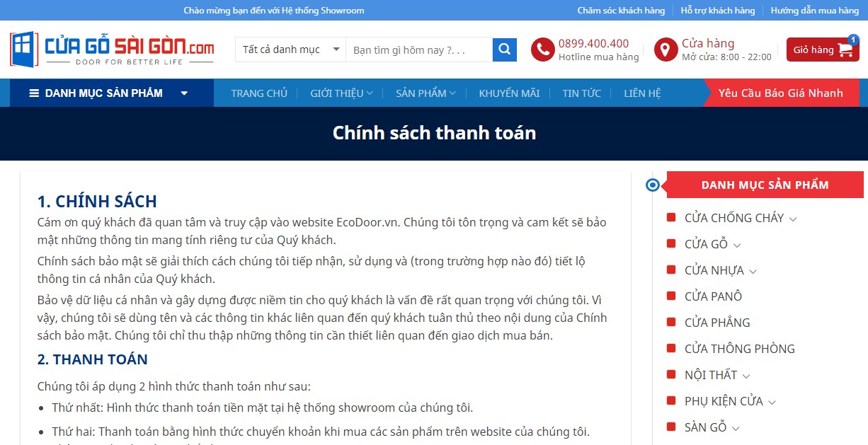Screen dimensions: 868x445
Task: Click Yêu Cầu Báo Giá Nhanh button
Action: point(780,93)
